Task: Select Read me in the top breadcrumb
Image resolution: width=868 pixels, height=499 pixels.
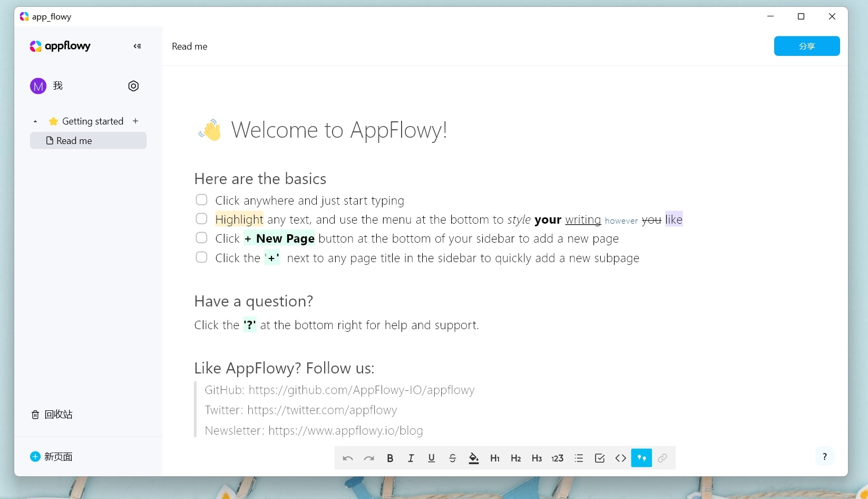Action: tap(189, 46)
